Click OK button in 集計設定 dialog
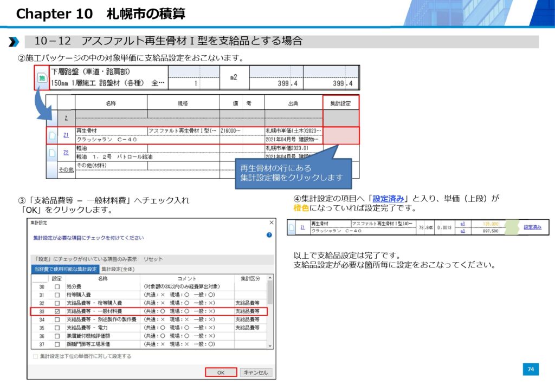This screenshot has height=392, width=555. tap(221, 373)
